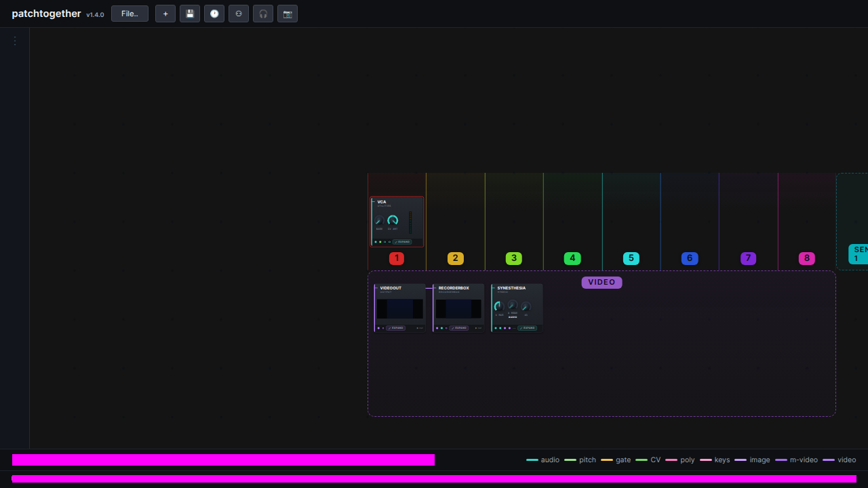Expand the VCA module

click(x=402, y=242)
